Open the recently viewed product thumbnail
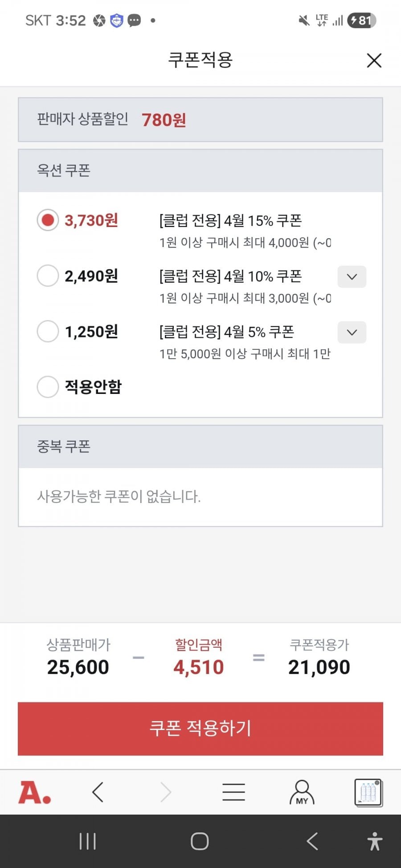 click(x=368, y=792)
